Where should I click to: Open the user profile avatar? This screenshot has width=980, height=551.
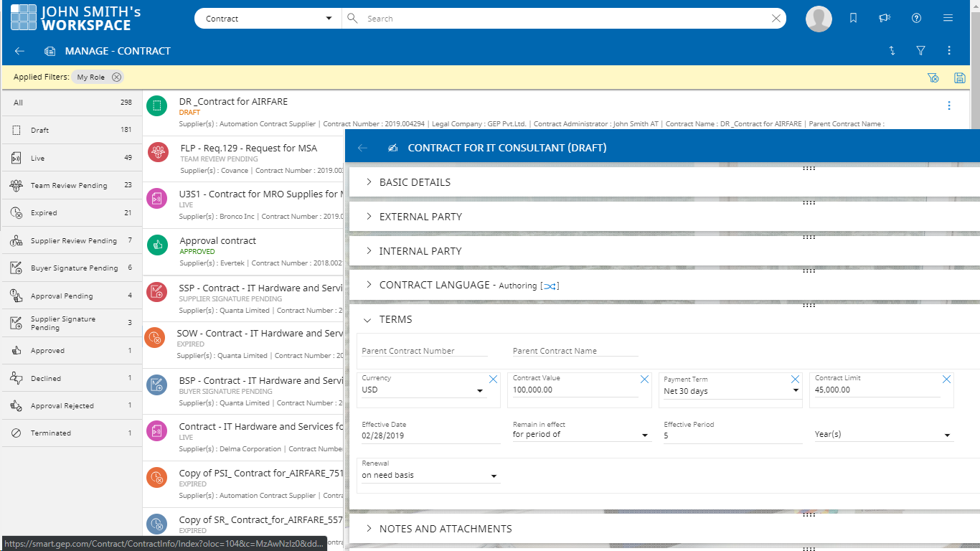click(819, 19)
